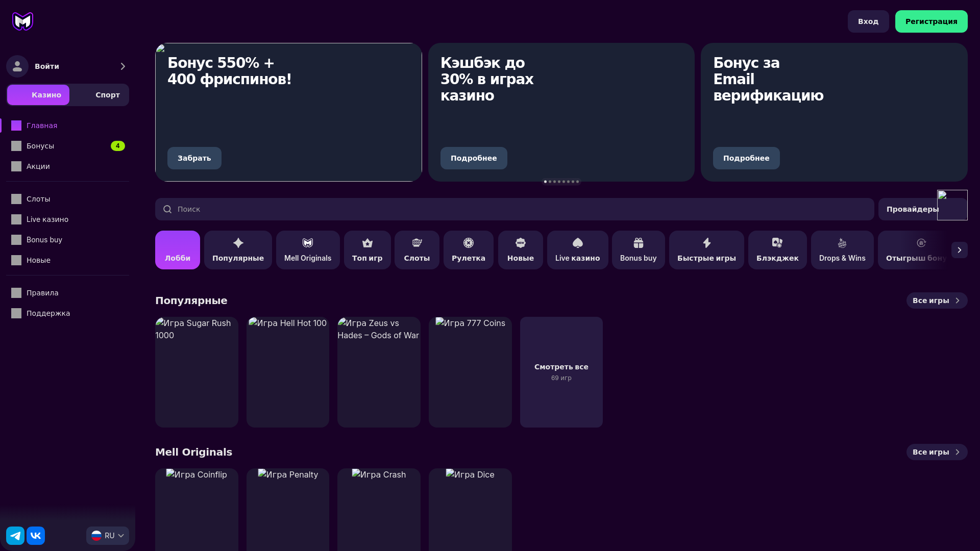
Task: Click the search magnifier icon
Action: [167, 209]
